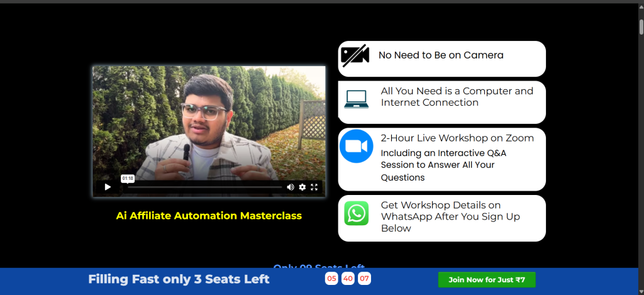The width and height of the screenshot is (644, 295).
Task: Click the countdown seconds box showing 07
Action: (365, 279)
